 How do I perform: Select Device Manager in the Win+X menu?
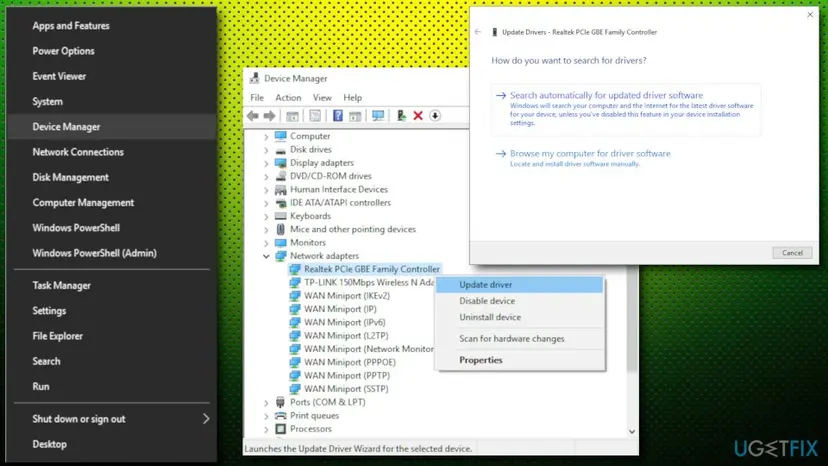click(x=112, y=127)
